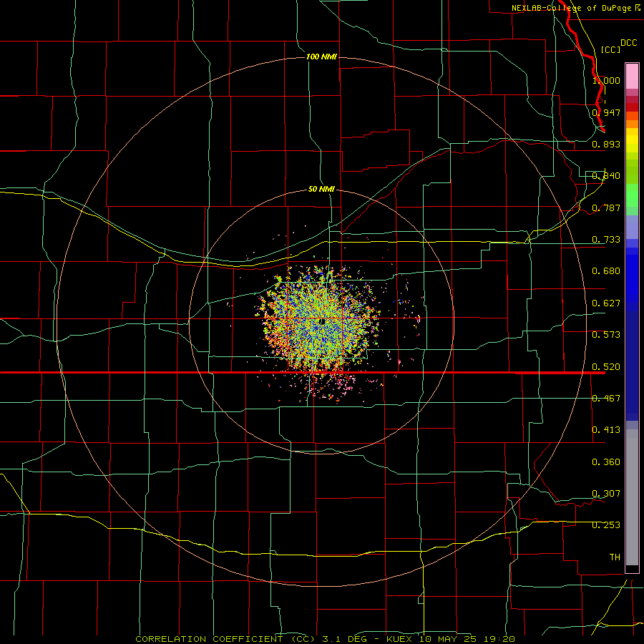Click the 0.787 scale value
This screenshot has height=644, width=644.
(x=606, y=208)
